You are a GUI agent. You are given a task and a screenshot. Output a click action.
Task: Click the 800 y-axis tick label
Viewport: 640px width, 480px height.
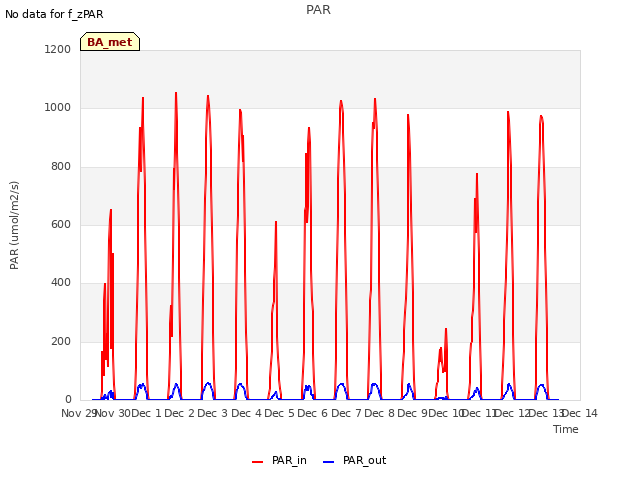coord(61,166)
